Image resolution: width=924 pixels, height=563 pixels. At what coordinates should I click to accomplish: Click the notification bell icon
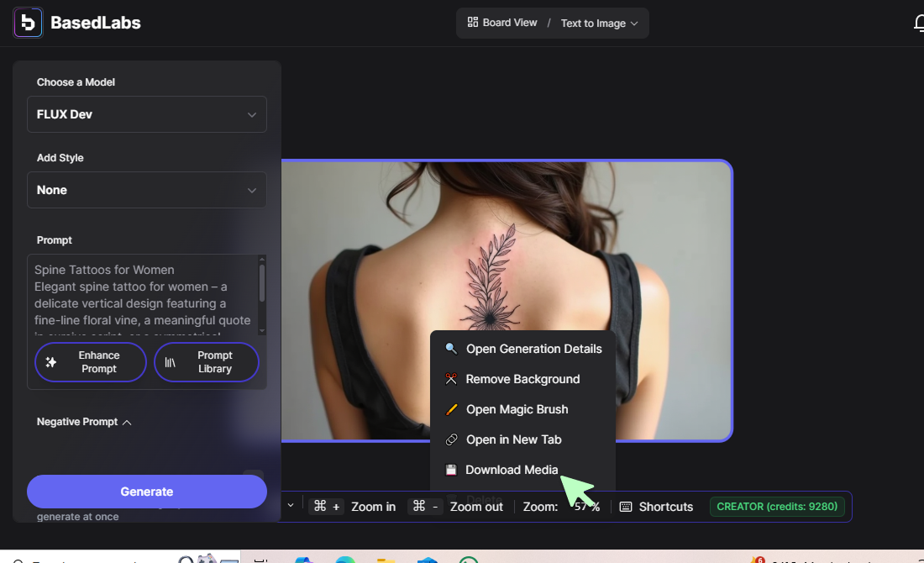tap(918, 24)
